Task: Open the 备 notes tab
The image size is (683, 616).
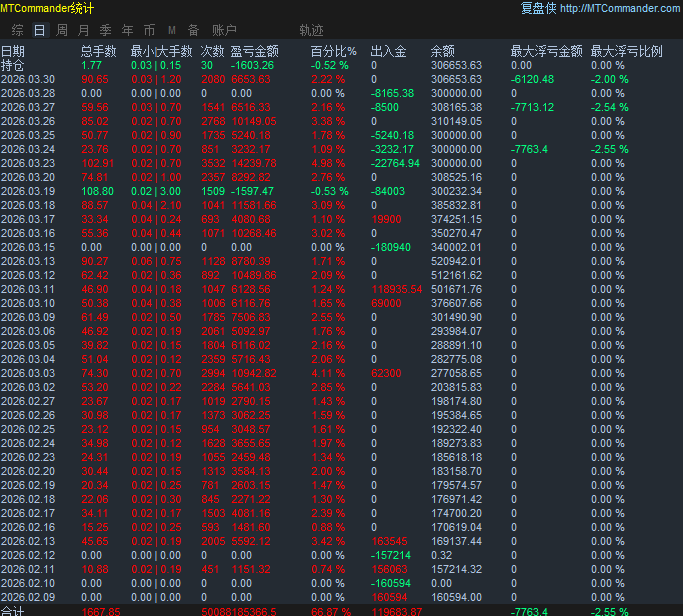Action: point(193,30)
